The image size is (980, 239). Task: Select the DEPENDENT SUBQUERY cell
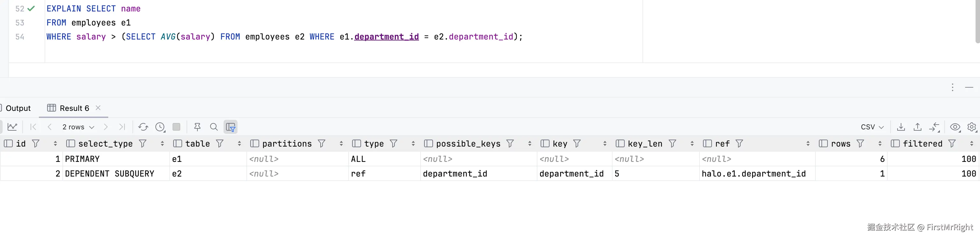110,174
